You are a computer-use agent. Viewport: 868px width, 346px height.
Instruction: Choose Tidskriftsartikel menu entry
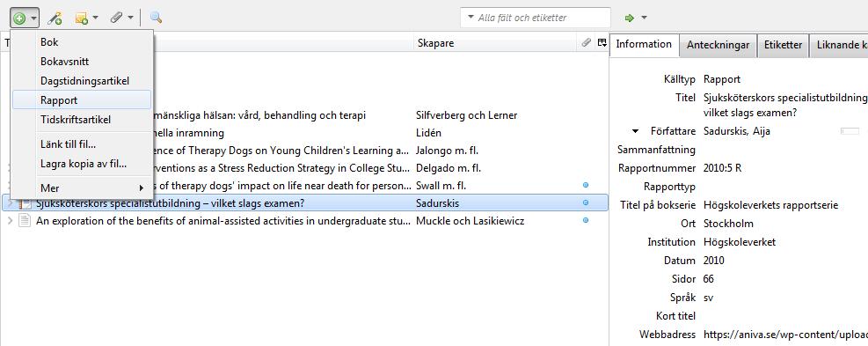click(82, 119)
